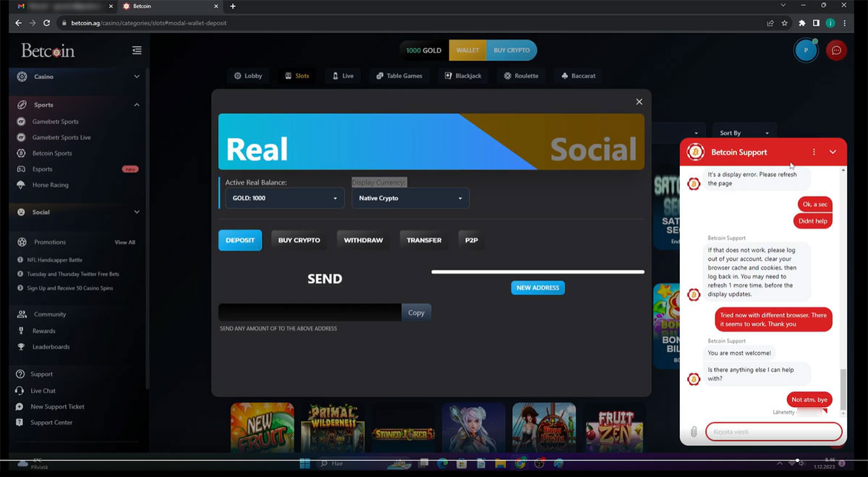
Task: Open File Explorer from taskbar
Action: (501, 463)
